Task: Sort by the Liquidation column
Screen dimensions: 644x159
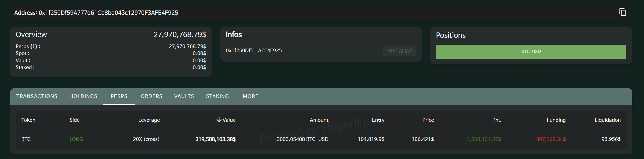Action: pos(607,120)
